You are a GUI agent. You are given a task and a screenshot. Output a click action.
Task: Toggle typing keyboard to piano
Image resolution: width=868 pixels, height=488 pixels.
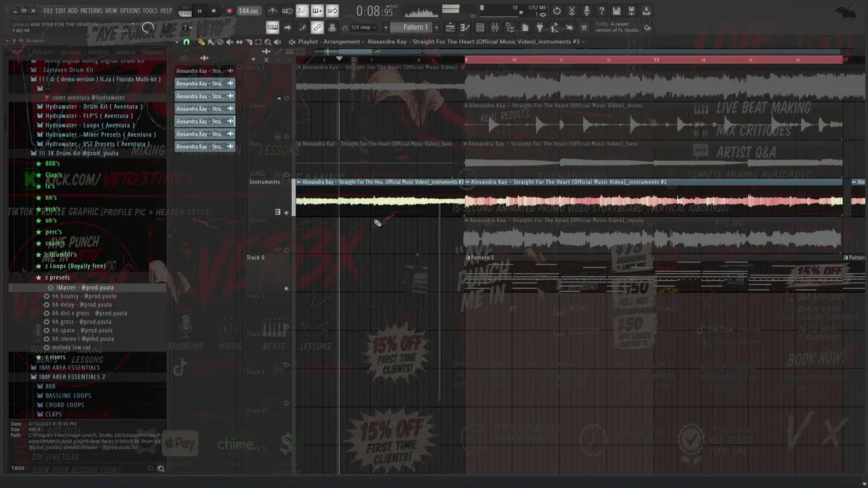click(x=273, y=27)
